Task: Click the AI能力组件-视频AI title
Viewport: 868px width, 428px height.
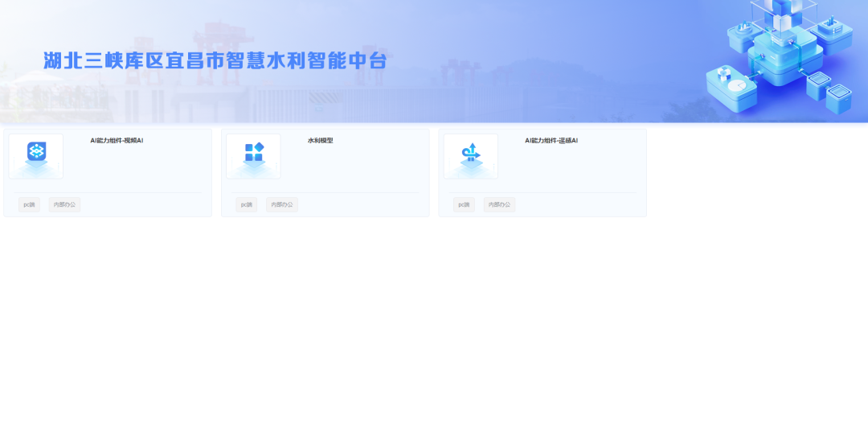Action: click(x=117, y=141)
